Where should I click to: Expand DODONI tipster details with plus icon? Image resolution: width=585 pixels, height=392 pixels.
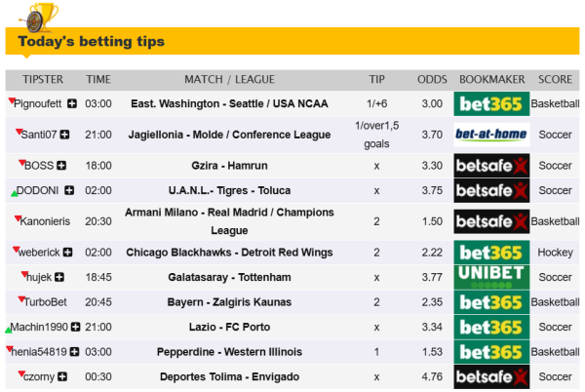[68, 190]
